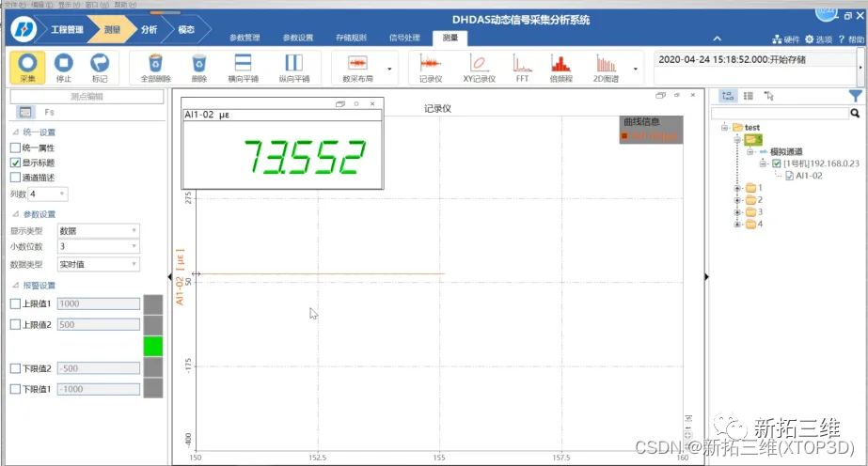Screen dimensions: 868x466
Task: Open the 列数 dropdown
Action: (49, 194)
